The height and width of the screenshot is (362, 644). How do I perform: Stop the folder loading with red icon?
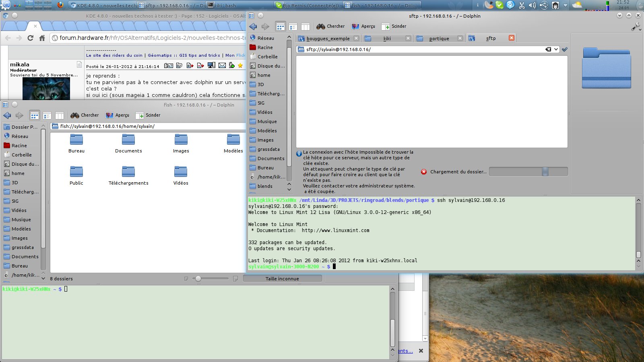pyautogui.click(x=424, y=172)
